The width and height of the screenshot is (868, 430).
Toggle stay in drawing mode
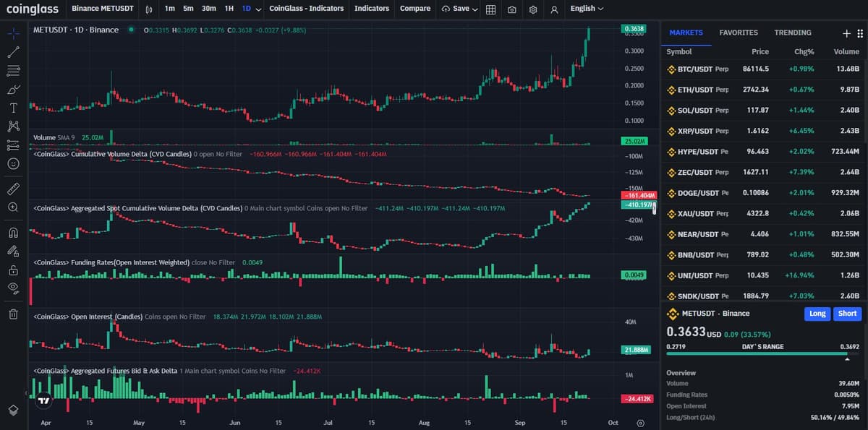(x=13, y=251)
